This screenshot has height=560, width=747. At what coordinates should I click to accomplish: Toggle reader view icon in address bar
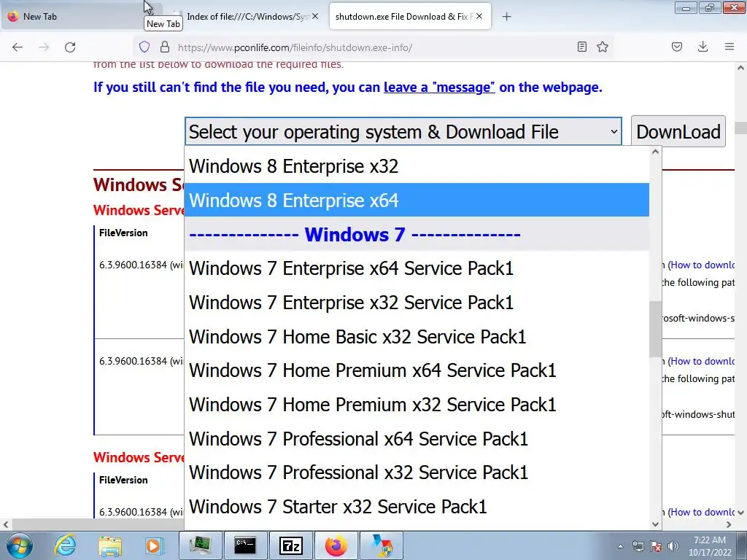click(581, 47)
